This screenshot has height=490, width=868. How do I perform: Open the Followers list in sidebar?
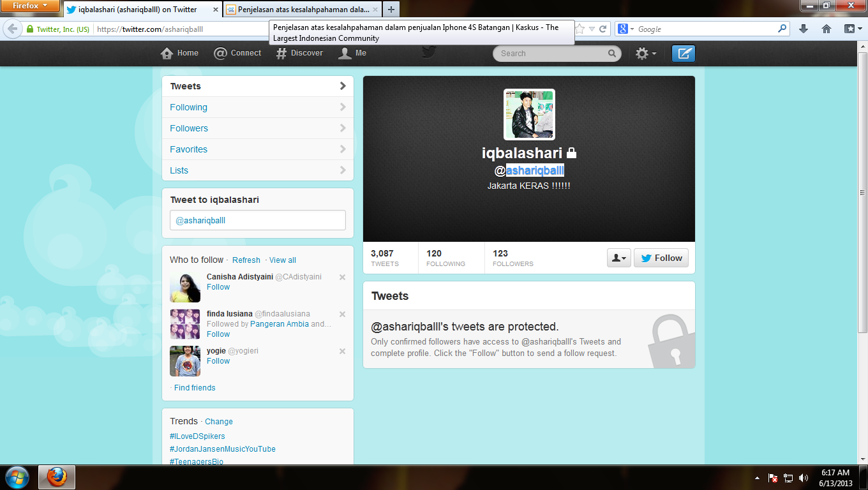point(258,128)
